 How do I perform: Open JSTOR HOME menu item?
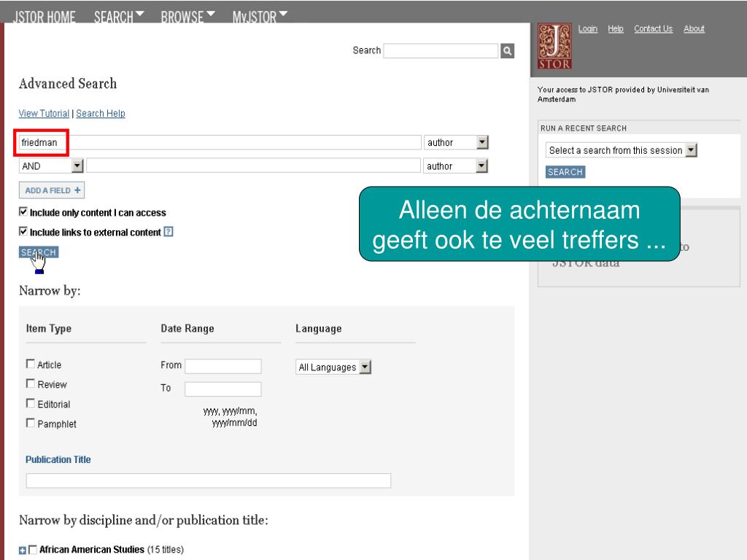44,17
